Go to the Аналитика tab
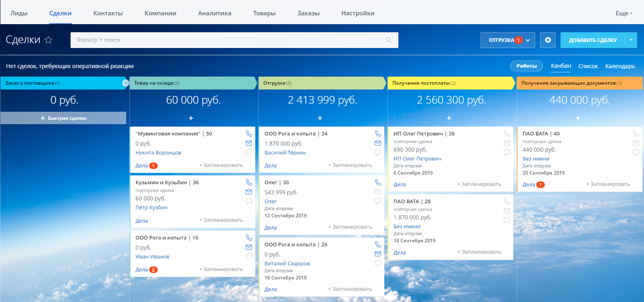 215,13
